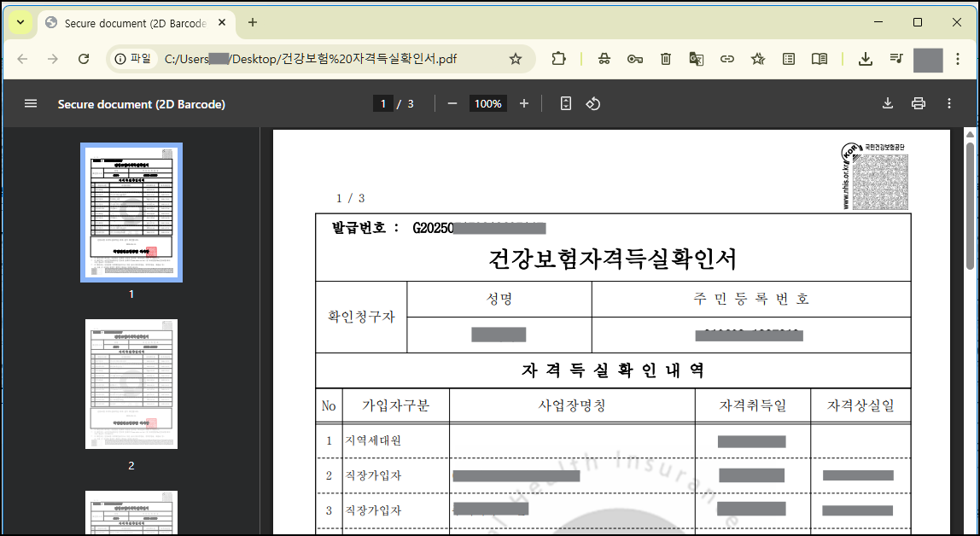Toggle fit to page button
980x536 pixels.
(x=566, y=104)
